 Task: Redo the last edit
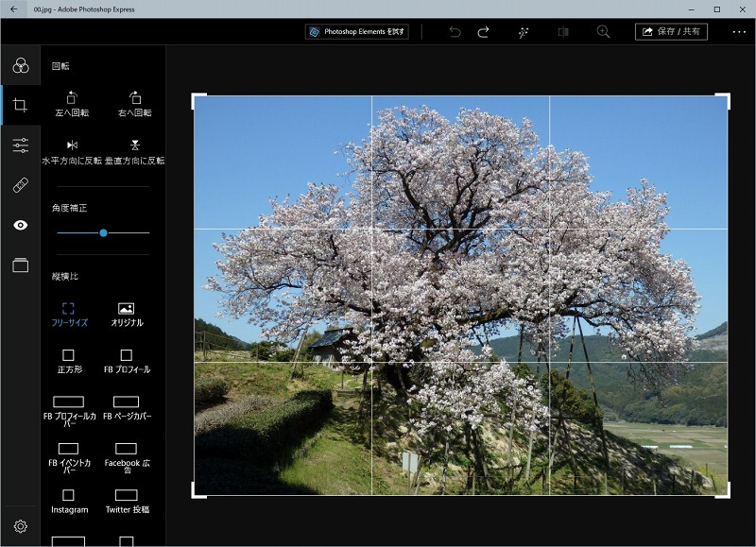[483, 32]
